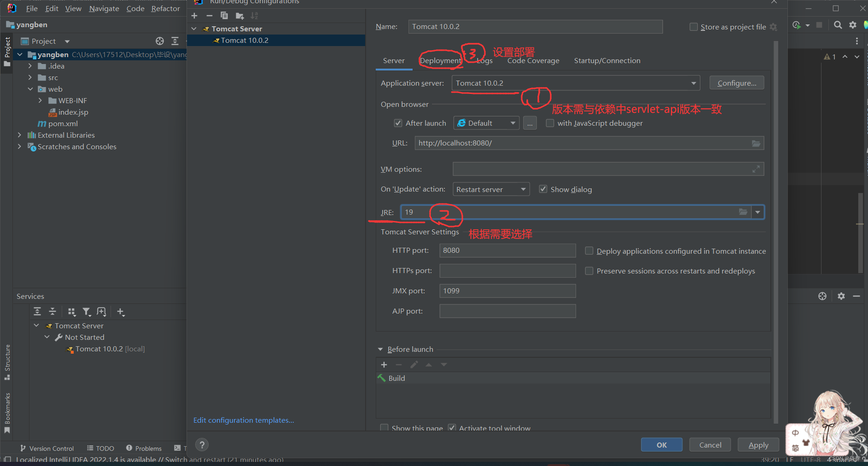The image size is (868, 466).
Task: Copy configuration icon in dialog toolbar
Action: (x=224, y=16)
